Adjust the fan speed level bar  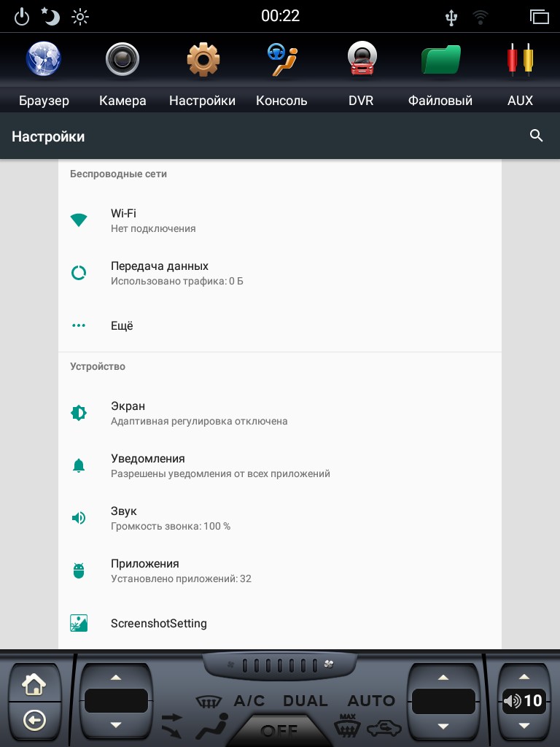(280, 665)
